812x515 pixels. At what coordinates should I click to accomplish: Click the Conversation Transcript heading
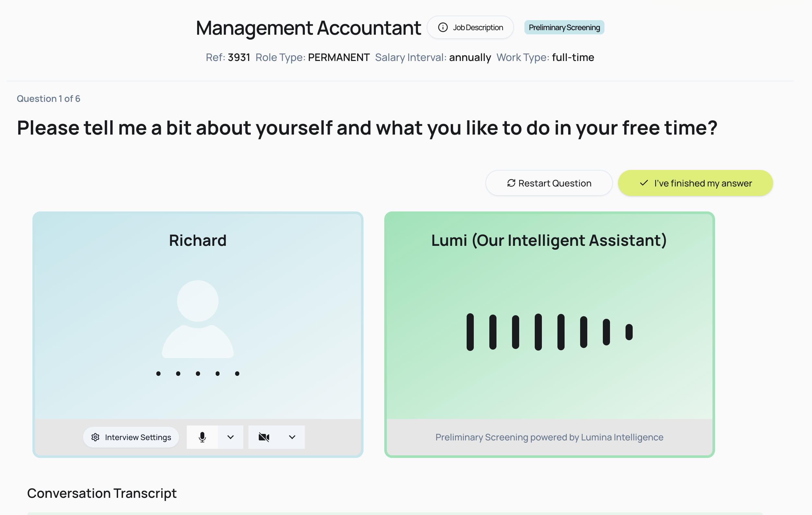point(102,493)
